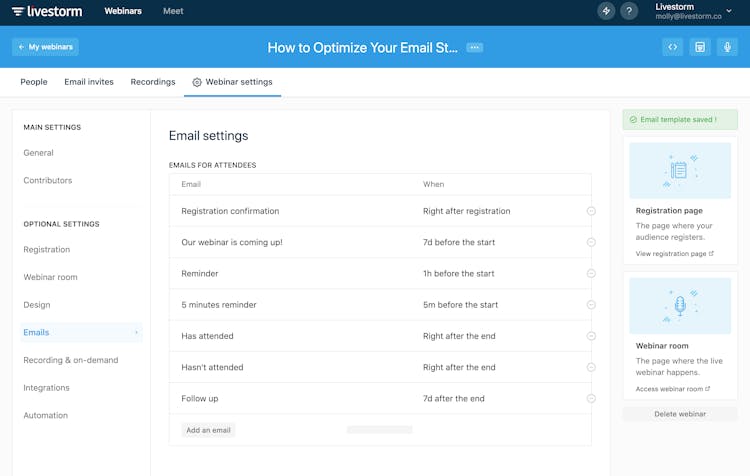Expand the Emails sidebar item chevron
Screen dimensions: 750x476
coord(136,332)
